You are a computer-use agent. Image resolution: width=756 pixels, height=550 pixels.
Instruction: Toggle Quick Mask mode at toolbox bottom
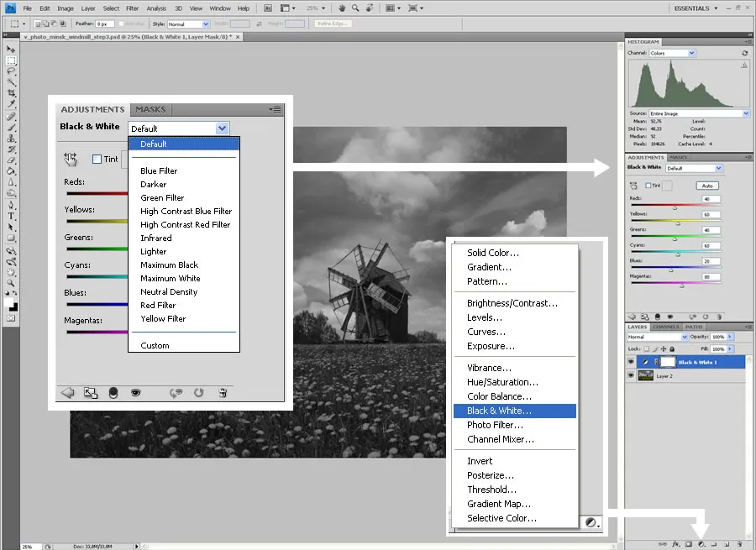tap(11, 318)
